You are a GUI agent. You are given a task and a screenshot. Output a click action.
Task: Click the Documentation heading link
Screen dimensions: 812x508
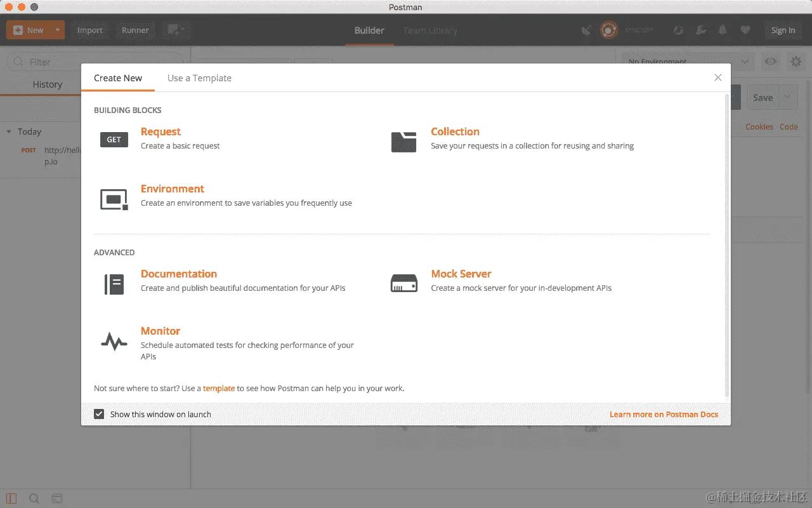pyautogui.click(x=179, y=274)
